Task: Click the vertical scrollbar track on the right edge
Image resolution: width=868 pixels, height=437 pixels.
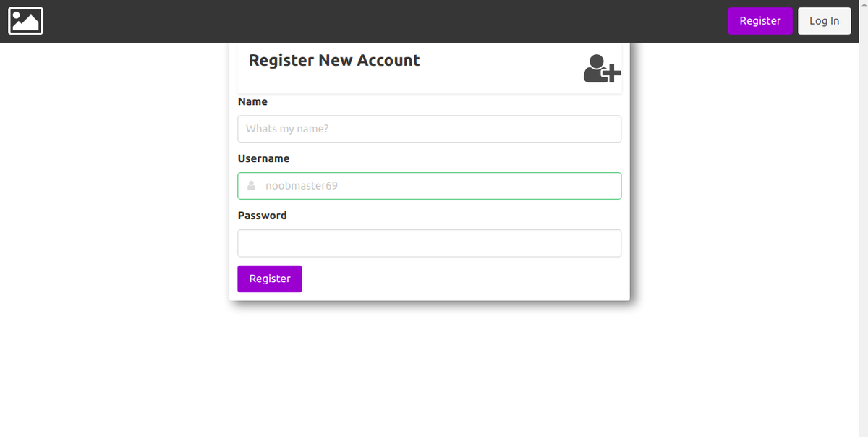Action: (864, 217)
